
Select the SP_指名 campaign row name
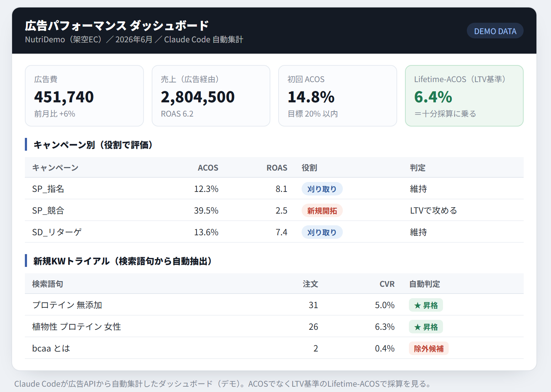(x=48, y=189)
